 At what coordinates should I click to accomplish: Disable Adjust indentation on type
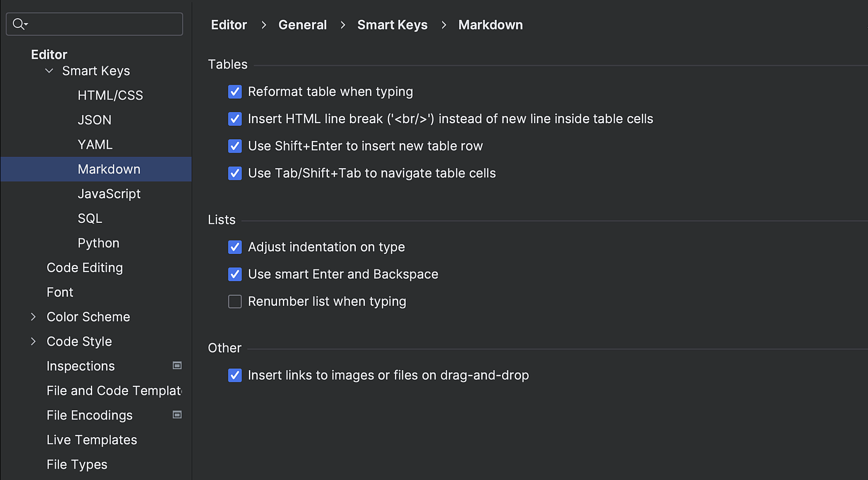tap(235, 247)
